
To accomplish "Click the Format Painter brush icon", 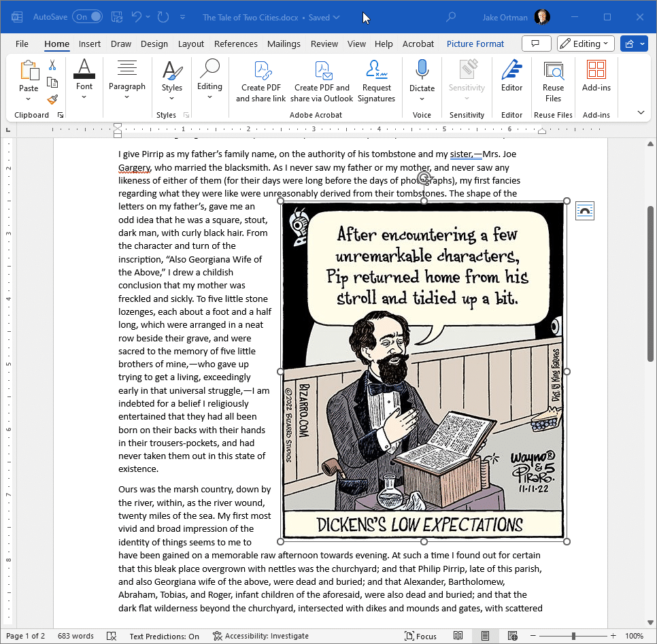I will (x=52, y=99).
